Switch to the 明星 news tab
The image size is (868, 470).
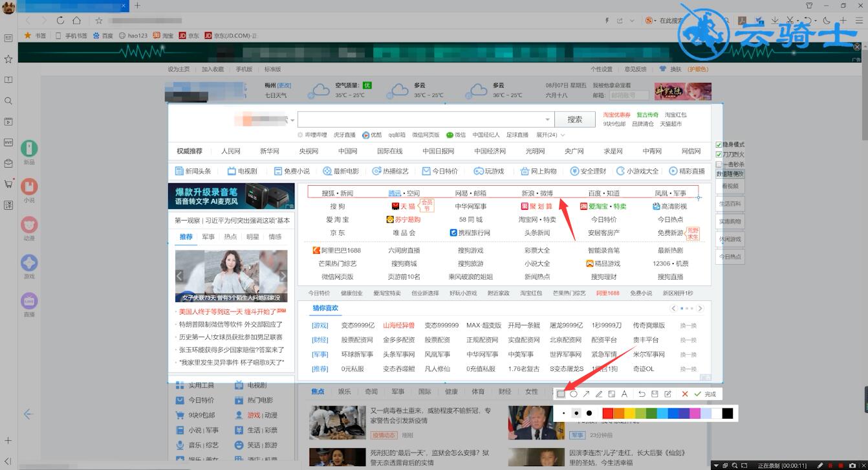pos(253,237)
